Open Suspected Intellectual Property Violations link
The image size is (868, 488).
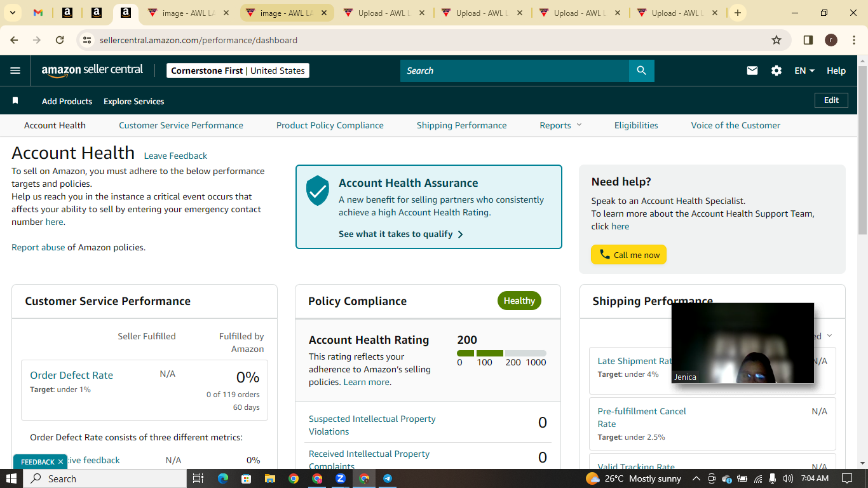pyautogui.click(x=372, y=425)
